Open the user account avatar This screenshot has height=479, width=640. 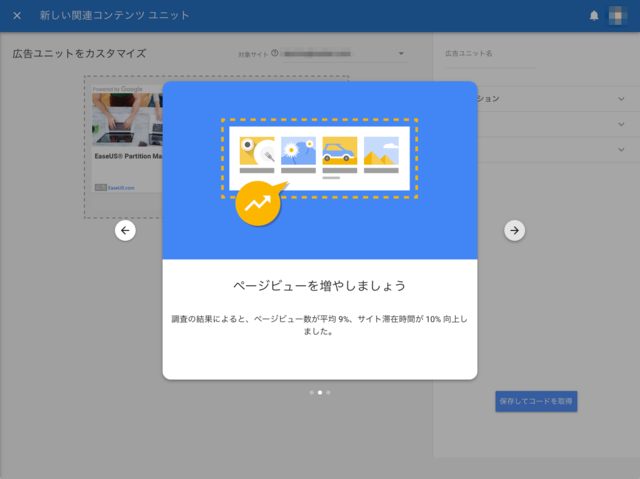click(x=618, y=16)
